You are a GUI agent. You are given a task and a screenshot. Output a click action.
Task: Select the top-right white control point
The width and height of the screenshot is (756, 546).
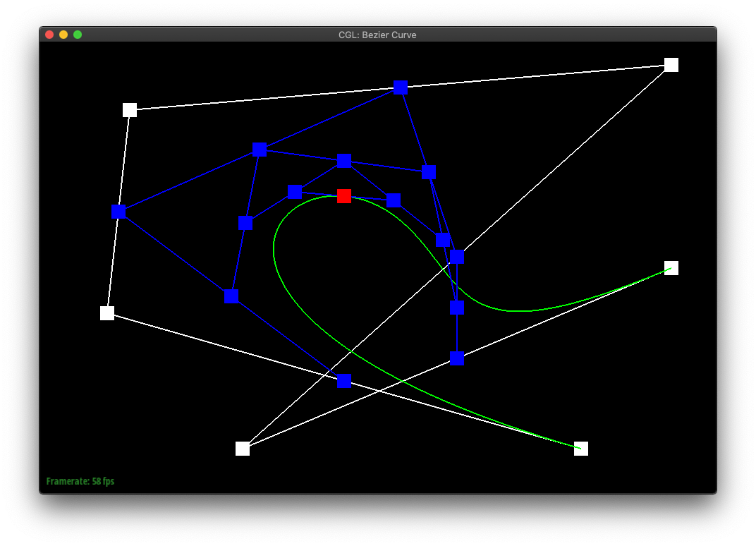pyautogui.click(x=671, y=65)
